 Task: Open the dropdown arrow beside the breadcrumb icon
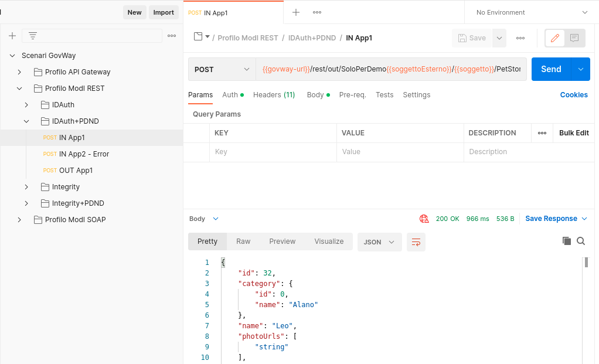click(x=207, y=37)
